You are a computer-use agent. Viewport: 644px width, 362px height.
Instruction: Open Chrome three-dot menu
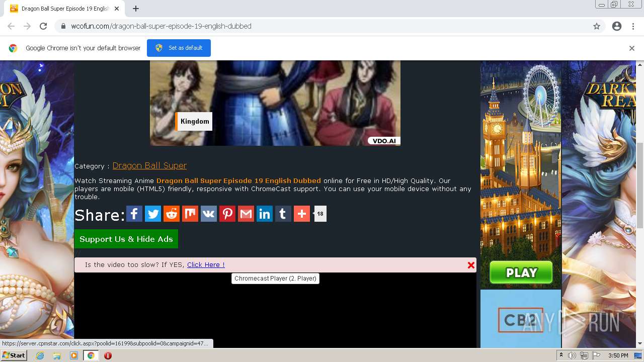coord(633,26)
